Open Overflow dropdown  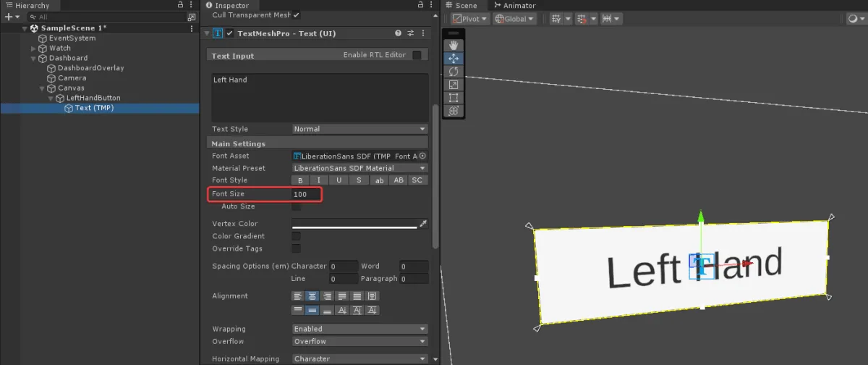click(359, 341)
